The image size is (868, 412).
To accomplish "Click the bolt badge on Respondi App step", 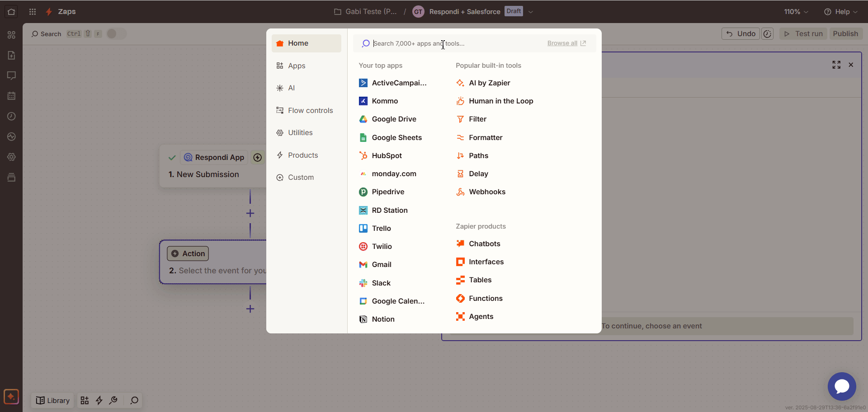I will click(258, 157).
